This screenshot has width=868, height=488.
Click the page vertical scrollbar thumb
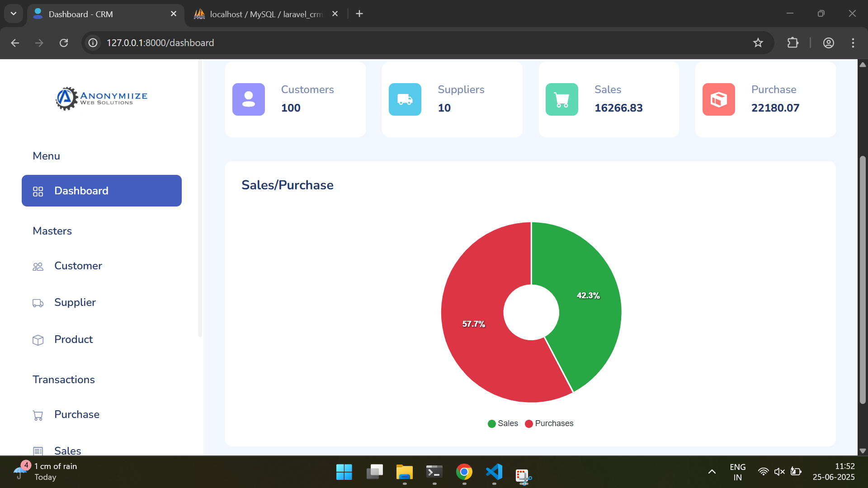pos(863,280)
